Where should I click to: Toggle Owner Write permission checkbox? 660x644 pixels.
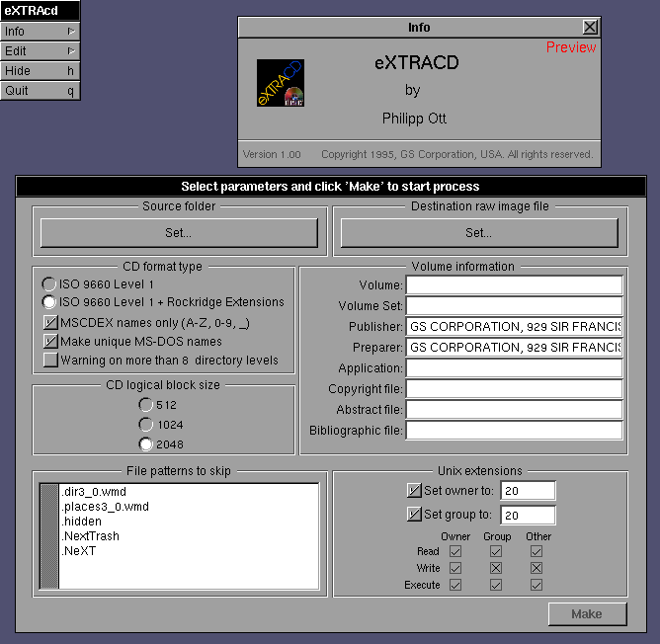pyautogui.click(x=455, y=568)
